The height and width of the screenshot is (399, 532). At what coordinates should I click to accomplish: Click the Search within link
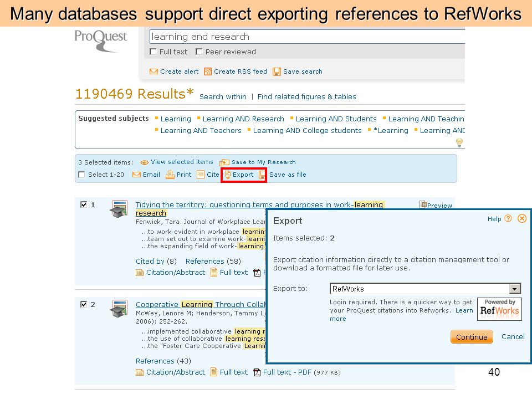223,96
